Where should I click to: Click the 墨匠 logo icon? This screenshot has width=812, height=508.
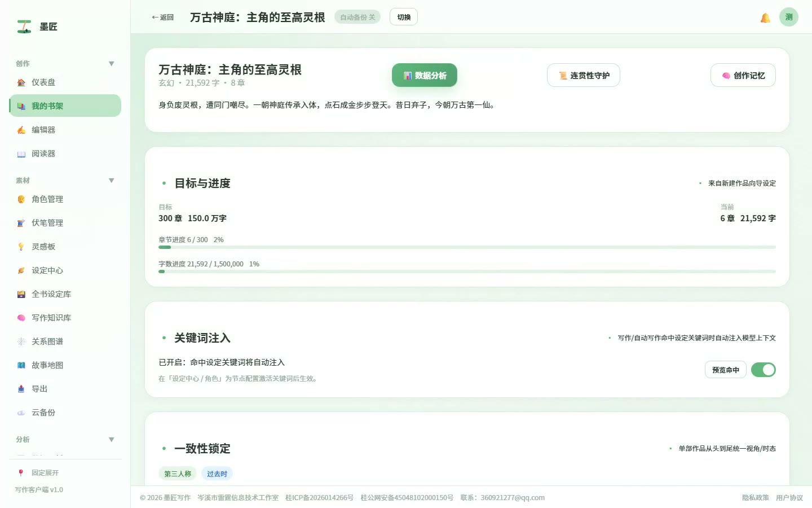point(24,27)
